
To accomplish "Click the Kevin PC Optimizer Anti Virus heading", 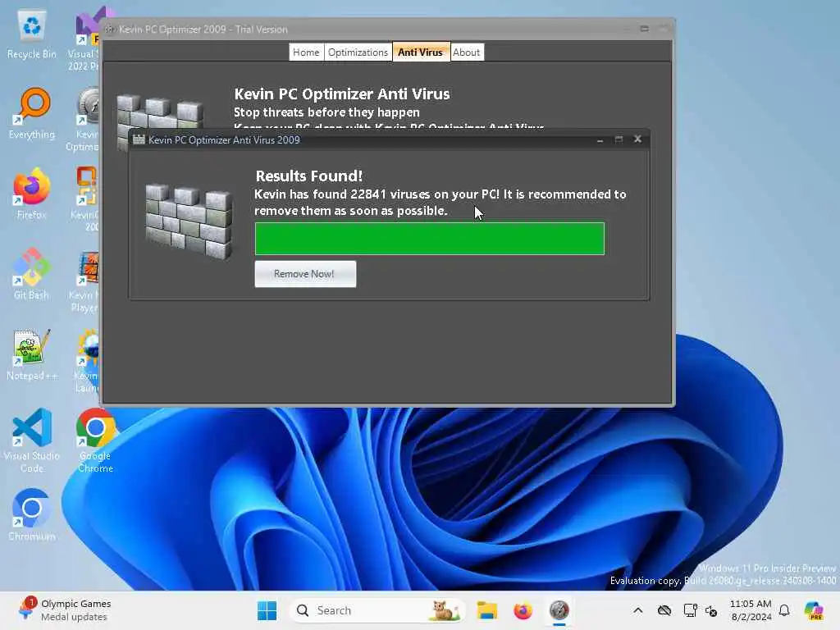I will click(342, 94).
